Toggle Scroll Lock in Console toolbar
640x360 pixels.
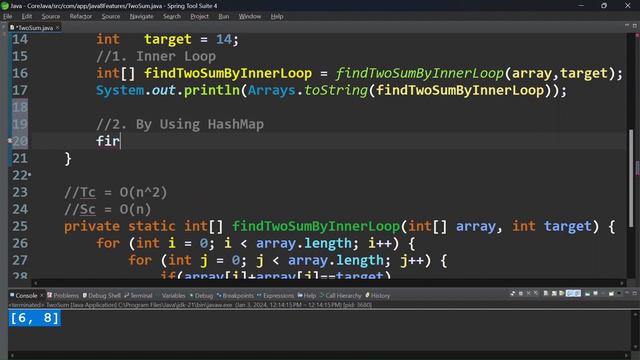pyautogui.click(x=554, y=293)
